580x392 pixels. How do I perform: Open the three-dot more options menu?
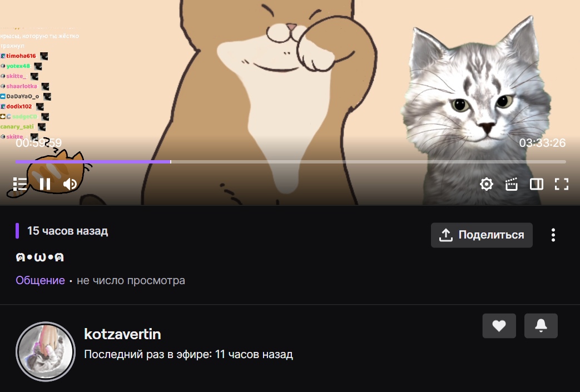pos(553,235)
